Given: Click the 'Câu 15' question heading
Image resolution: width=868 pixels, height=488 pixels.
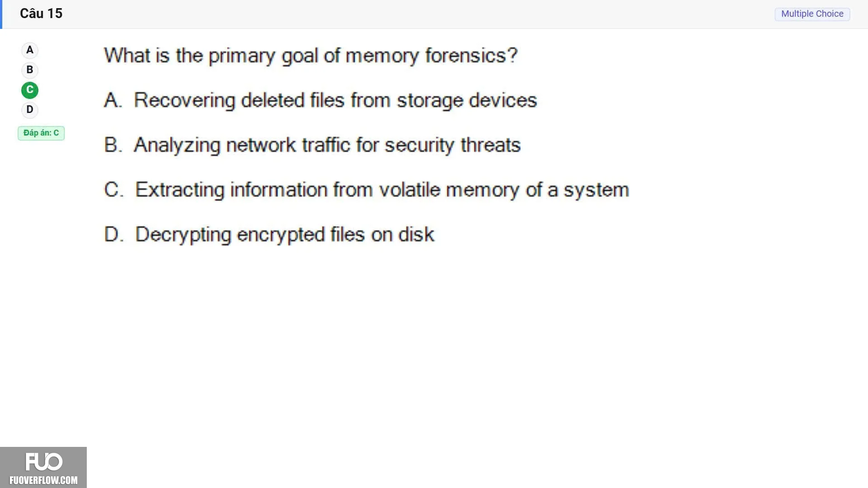Looking at the screenshot, I should coord(41,14).
